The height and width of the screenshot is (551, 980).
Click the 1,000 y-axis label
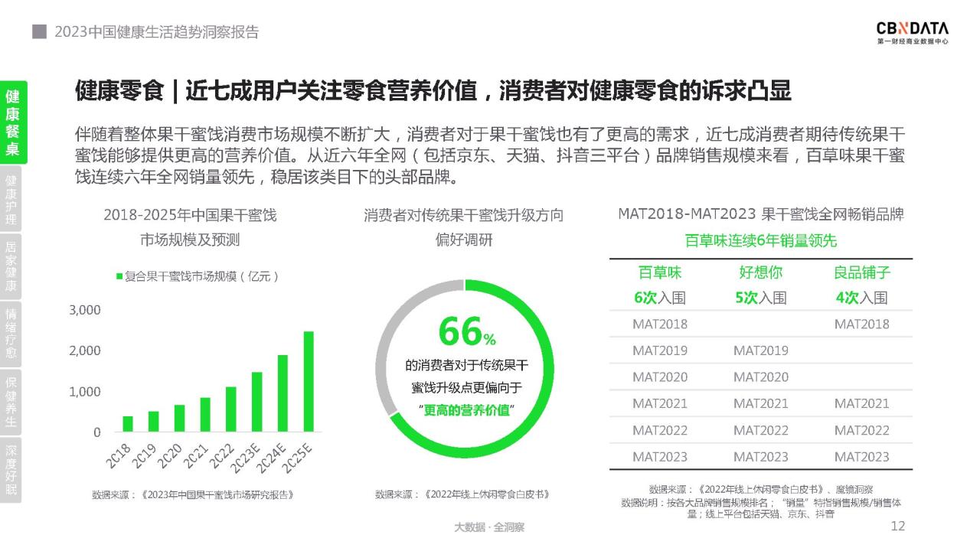click(x=85, y=392)
